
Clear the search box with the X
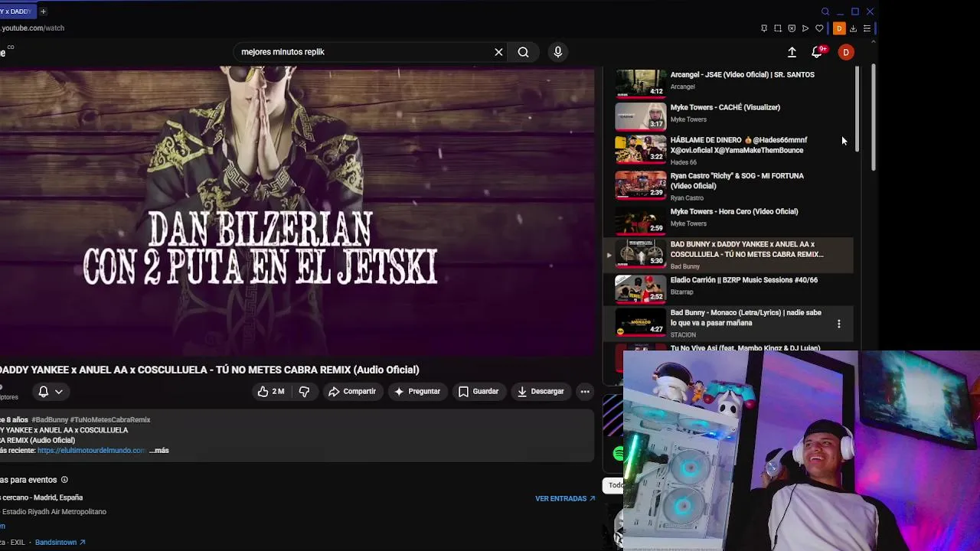(x=498, y=52)
